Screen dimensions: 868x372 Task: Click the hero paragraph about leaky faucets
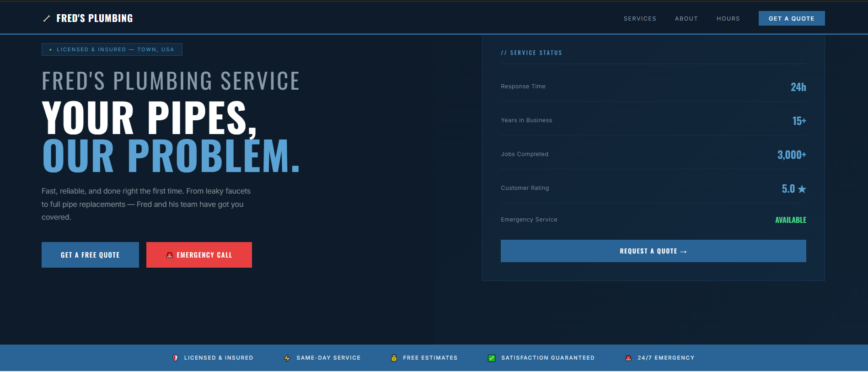click(146, 204)
